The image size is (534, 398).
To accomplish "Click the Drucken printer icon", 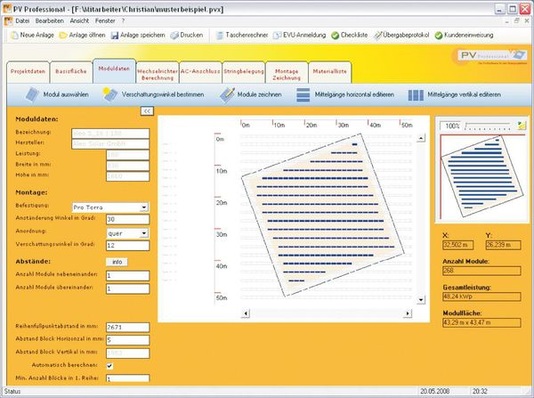I will tap(175, 35).
